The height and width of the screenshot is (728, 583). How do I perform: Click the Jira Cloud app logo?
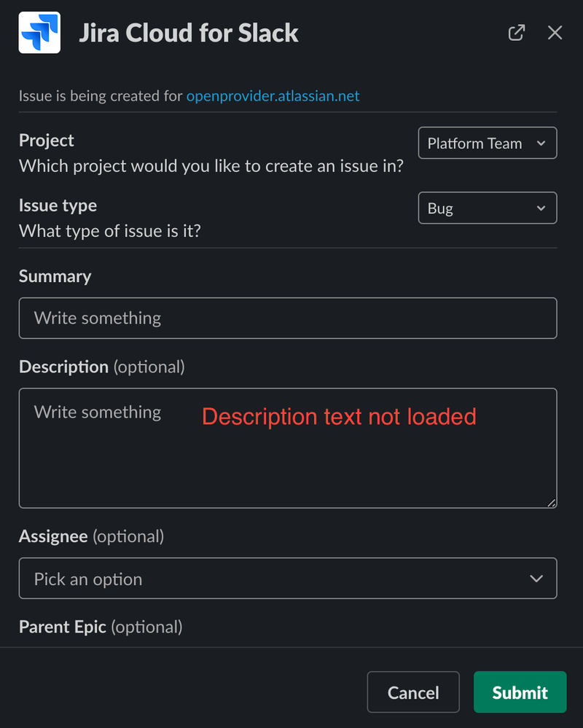(x=39, y=33)
